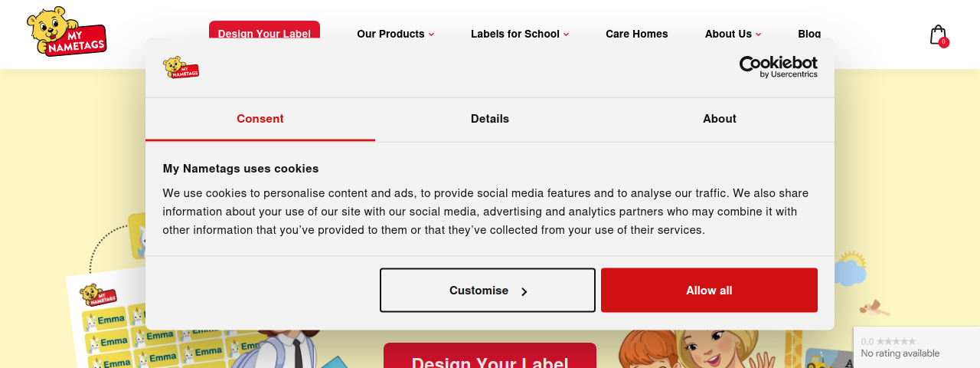This screenshot has width=980, height=368.
Task: Click the Customise cookies button
Action: [488, 290]
